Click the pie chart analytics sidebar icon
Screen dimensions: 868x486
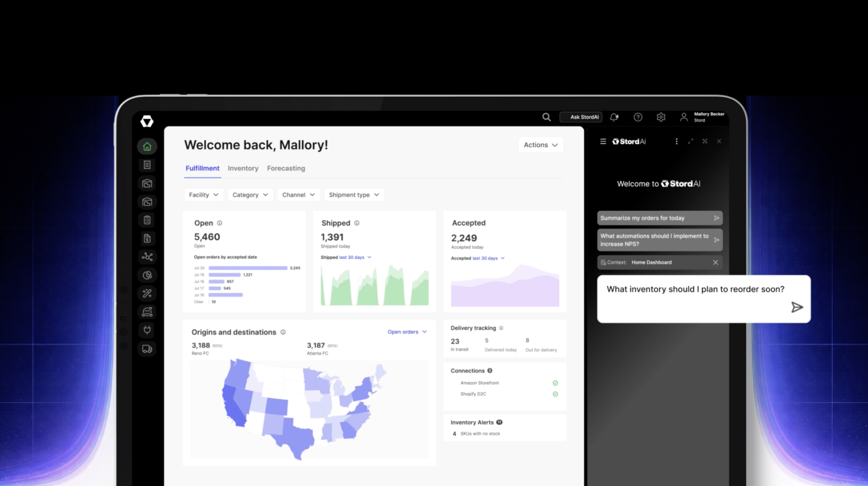tap(147, 275)
